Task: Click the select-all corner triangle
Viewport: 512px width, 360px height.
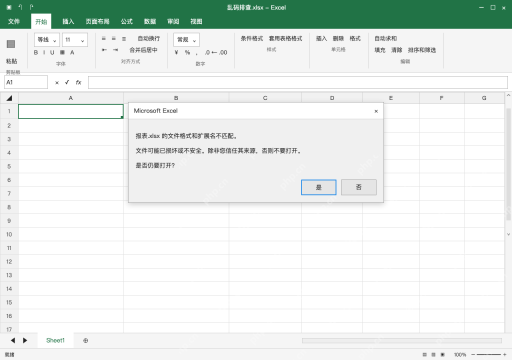Action: click(9, 98)
